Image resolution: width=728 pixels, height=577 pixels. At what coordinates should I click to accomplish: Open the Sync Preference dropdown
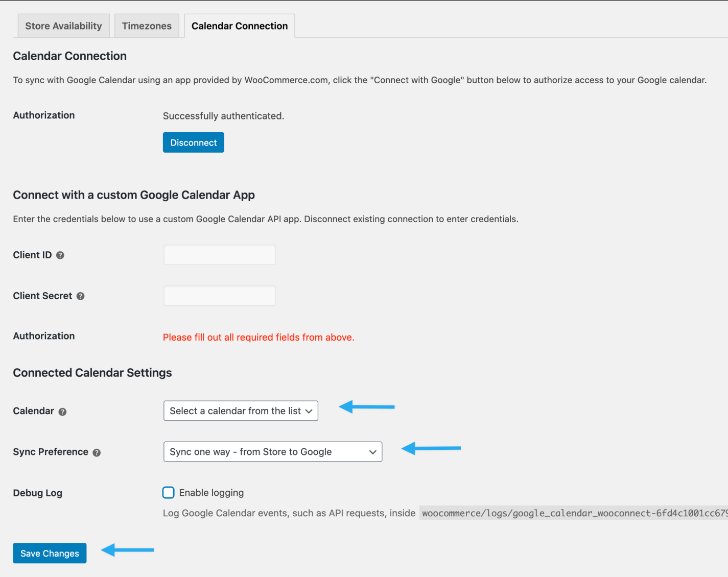coord(272,451)
